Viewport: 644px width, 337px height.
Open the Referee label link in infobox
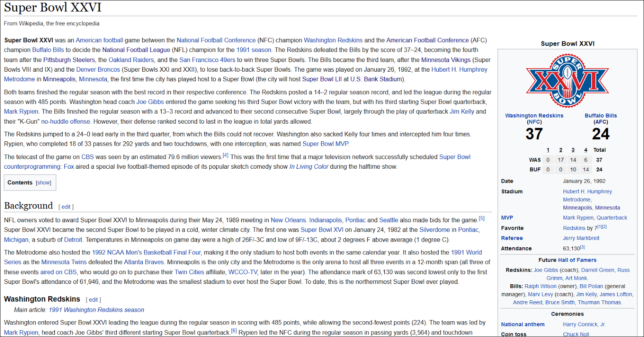point(512,238)
